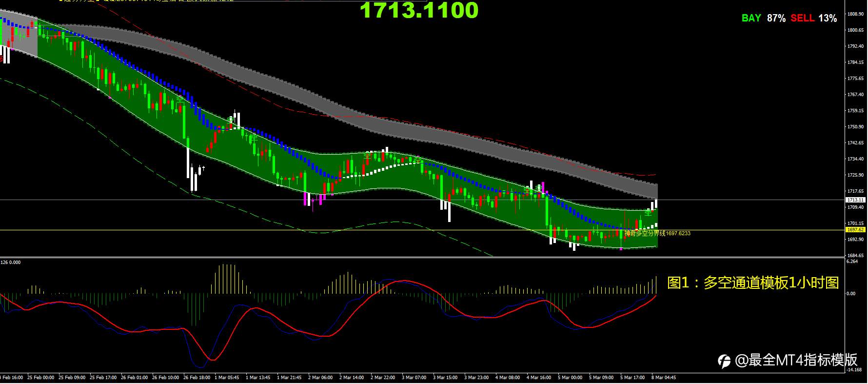Select the 1 Mar 05:45 time axis label
Viewport: 868px width, 384px height.
pos(227,378)
